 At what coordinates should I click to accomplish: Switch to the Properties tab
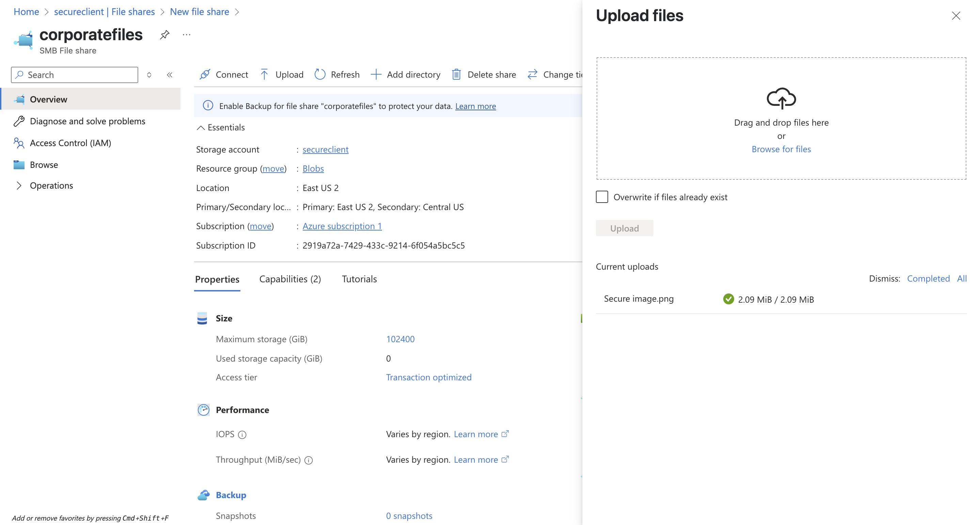pos(217,279)
